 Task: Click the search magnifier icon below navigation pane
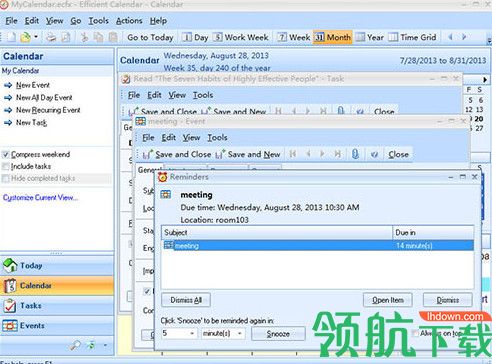(x=75, y=346)
